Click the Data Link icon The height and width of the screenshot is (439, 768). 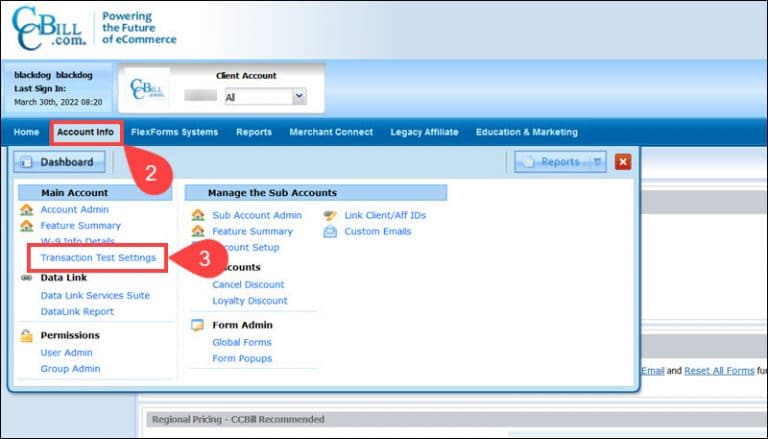click(26, 278)
